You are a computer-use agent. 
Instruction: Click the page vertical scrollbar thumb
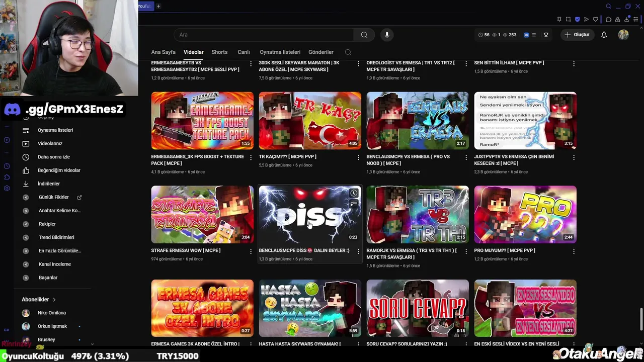pyautogui.click(x=641, y=320)
